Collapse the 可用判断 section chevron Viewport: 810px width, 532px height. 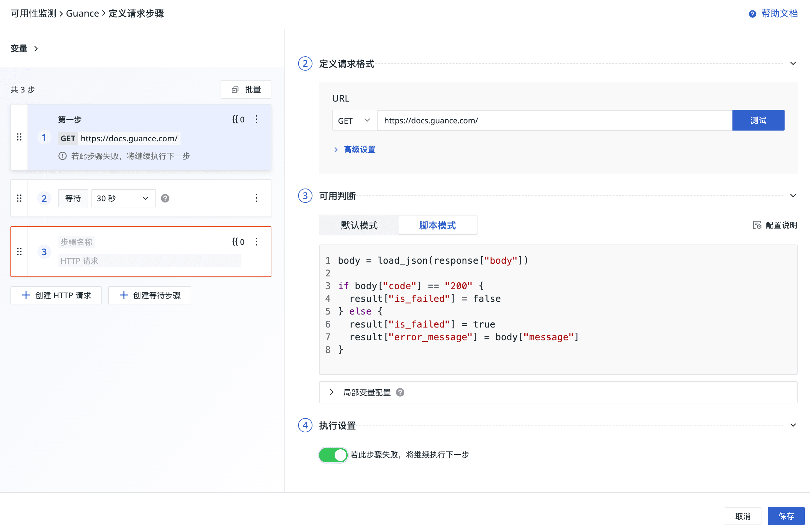(793, 196)
